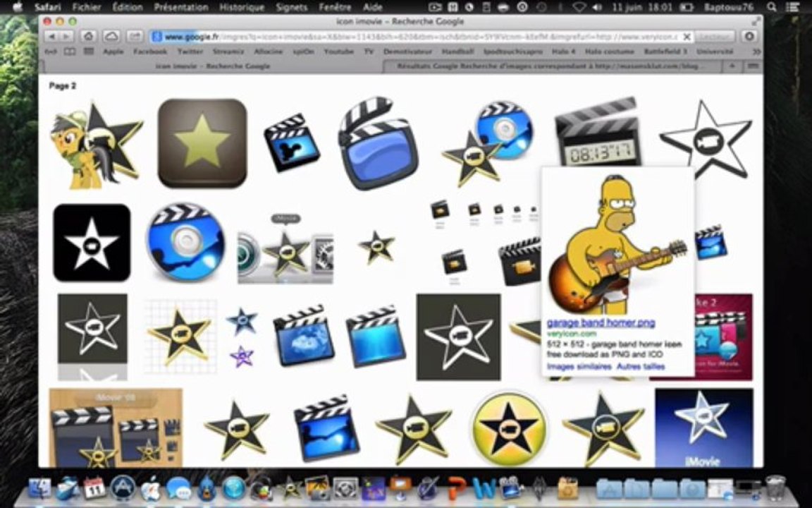Image resolution: width=812 pixels, height=508 pixels.
Task: Select the dock screenshot with iMovie tooltip
Action: click(x=285, y=249)
